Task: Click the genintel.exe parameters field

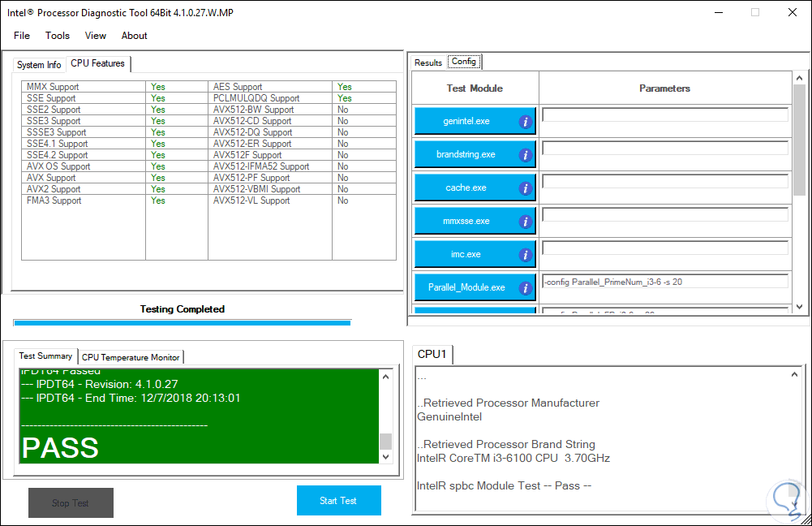Action: click(x=665, y=115)
